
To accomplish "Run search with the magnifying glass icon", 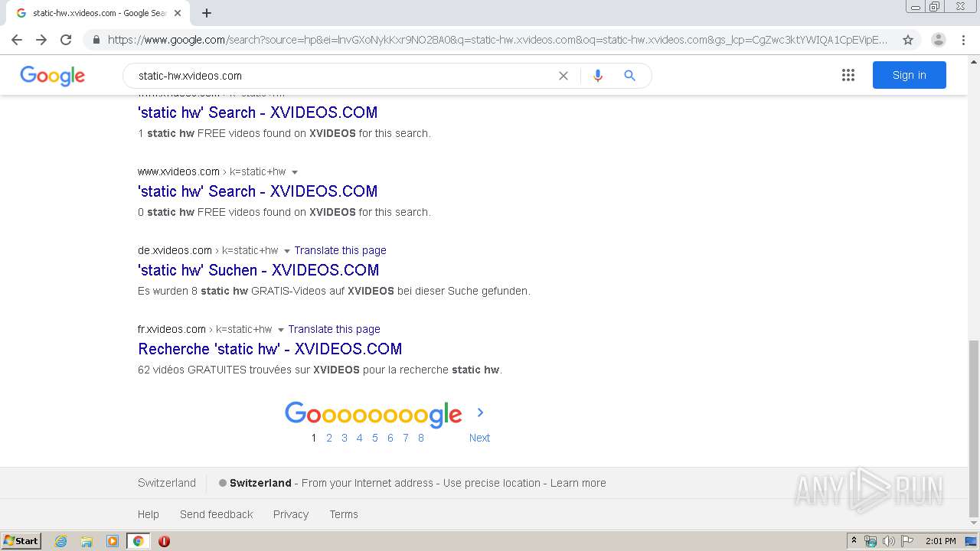I will pyautogui.click(x=629, y=76).
